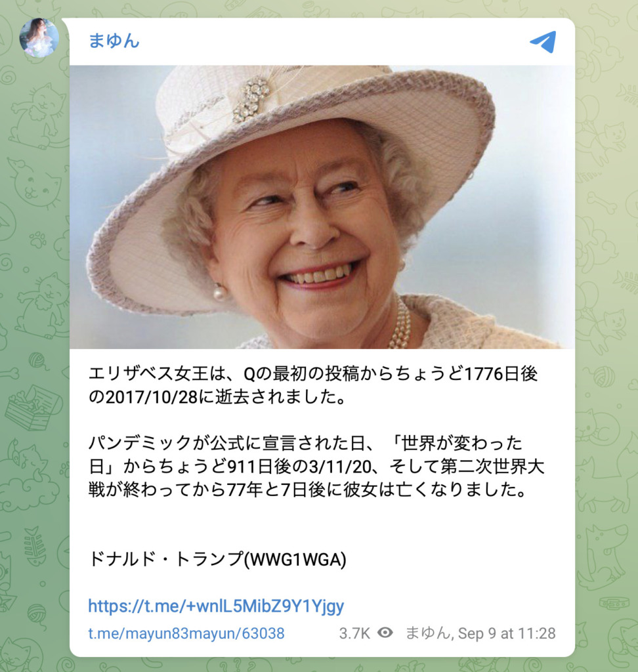Screen dimensions: 638x672
Task: Click the Sep 9 at 11:28 timestamp
Action: pos(507,633)
